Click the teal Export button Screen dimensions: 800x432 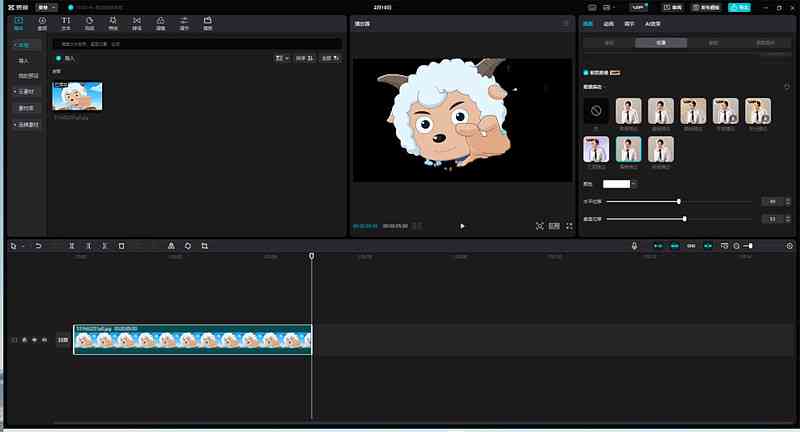pos(739,8)
